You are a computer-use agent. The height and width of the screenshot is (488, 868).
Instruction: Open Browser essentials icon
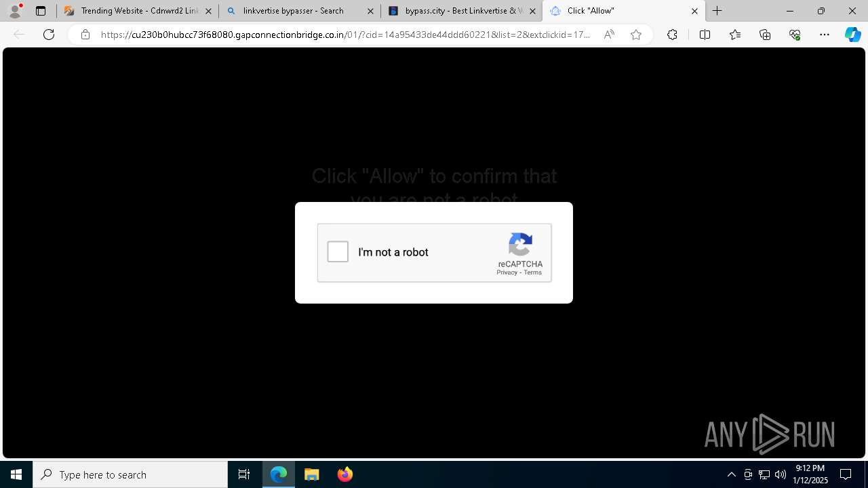(795, 35)
